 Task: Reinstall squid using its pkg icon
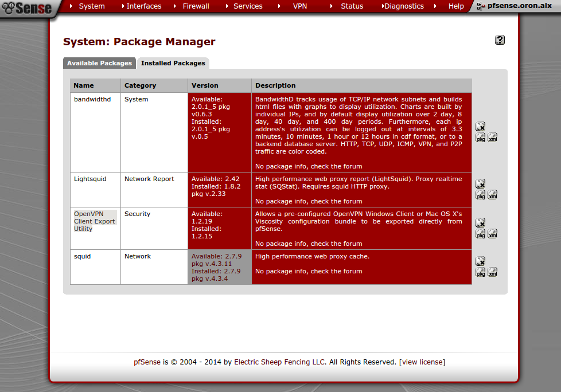click(x=481, y=272)
